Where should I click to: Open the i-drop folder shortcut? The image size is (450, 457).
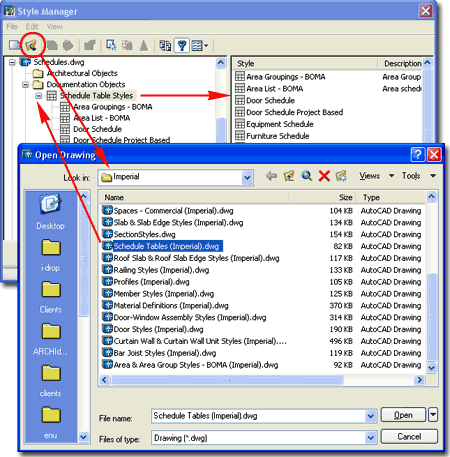pos(50,255)
